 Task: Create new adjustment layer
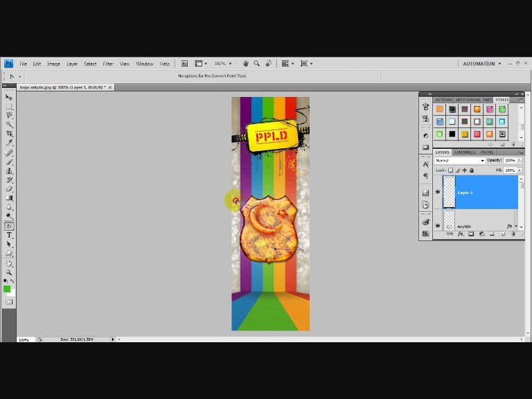(481, 234)
